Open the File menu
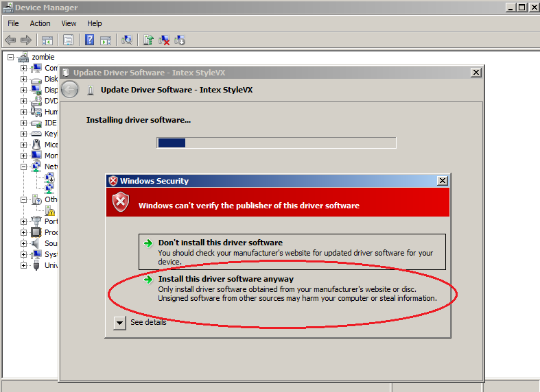The height and width of the screenshot is (392, 540). coord(13,23)
